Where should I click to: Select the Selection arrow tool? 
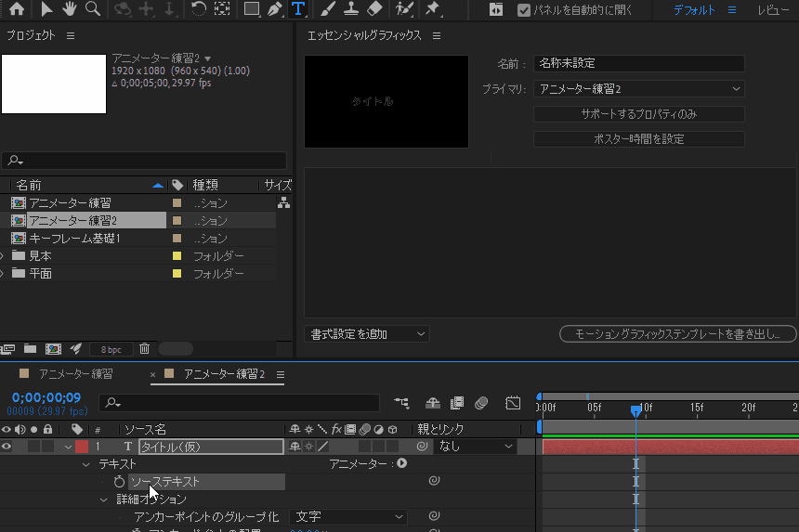46,8
